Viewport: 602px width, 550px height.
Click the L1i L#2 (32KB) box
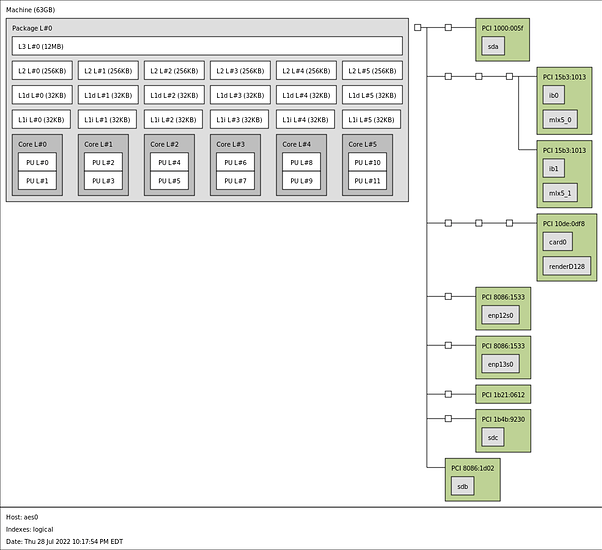pyautogui.click(x=173, y=119)
